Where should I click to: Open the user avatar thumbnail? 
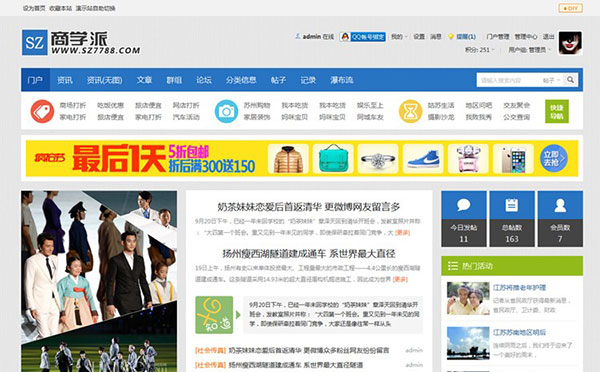pos(570,43)
